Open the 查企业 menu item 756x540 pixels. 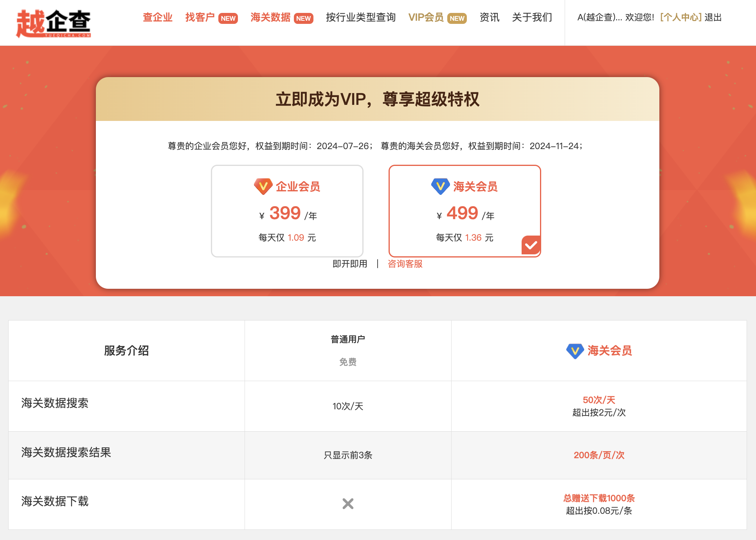[x=158, y=17]
